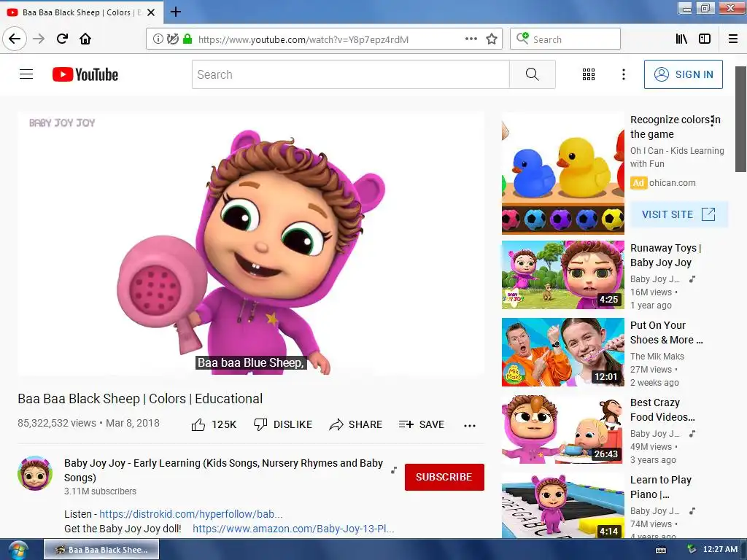Click the YouTube search magnifier button

pos(532,74)
